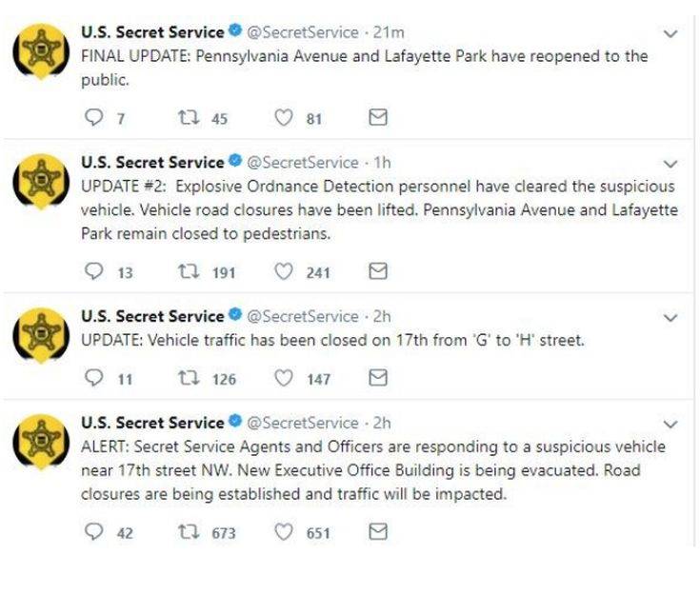View Secret Service avatar on UPDATE #2 tweet
The height and width of the screenshot is (595, 700).
pyautogui.click(x=41, y=182)
